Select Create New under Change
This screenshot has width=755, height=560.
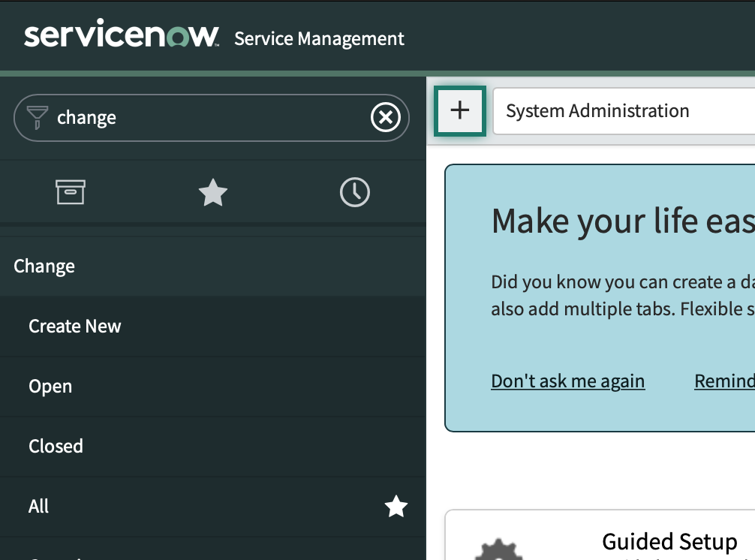coord(75,327)
